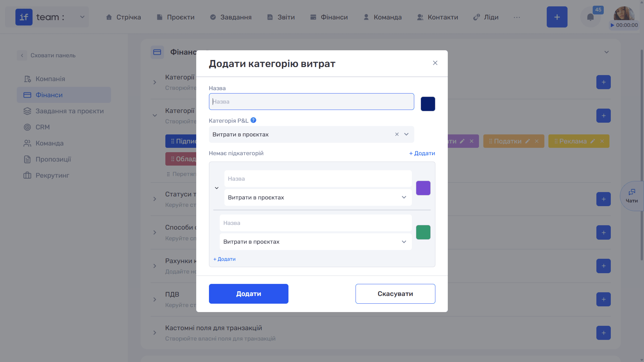
Task: Close the add expense category dialog
Action: pyautogui.click(x=435, y=63)
